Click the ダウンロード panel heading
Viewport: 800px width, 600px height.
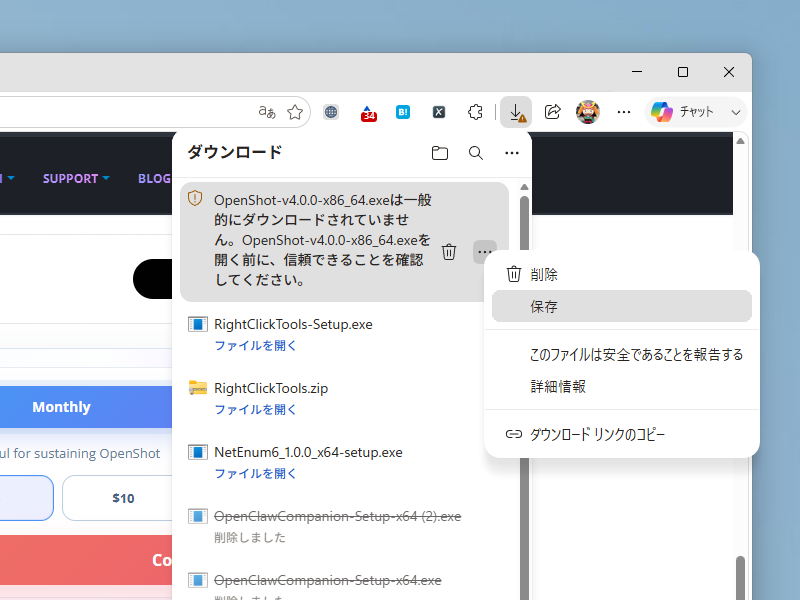[x=234, y=152]
